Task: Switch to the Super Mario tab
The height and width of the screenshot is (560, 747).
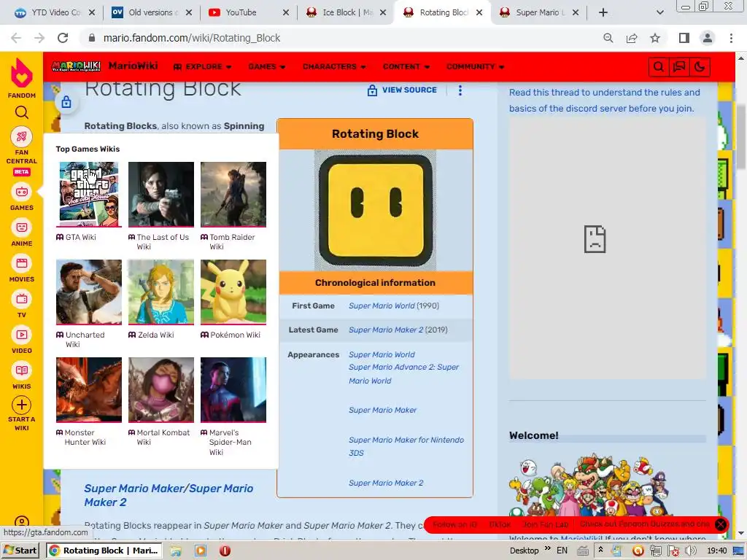Action: [538, 12]
